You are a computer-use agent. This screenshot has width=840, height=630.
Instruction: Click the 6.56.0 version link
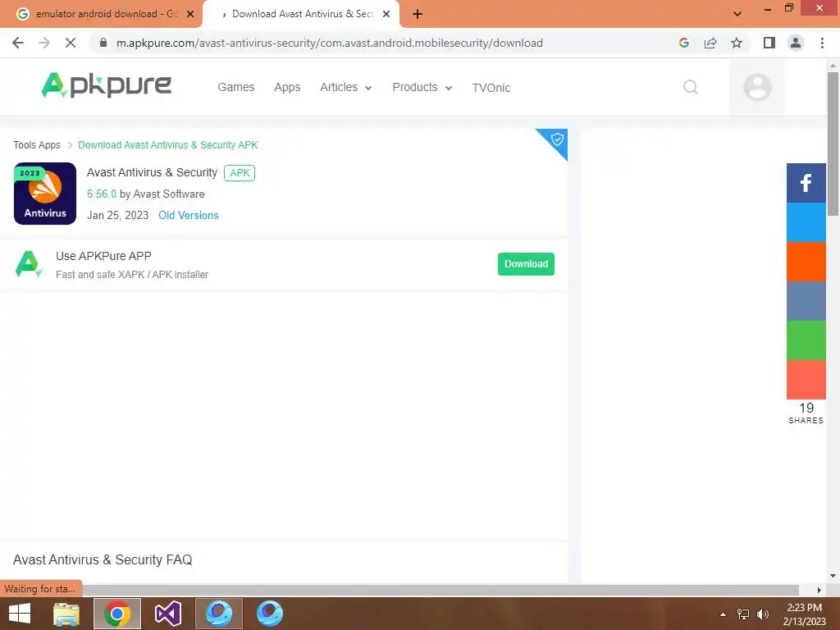(x=101, y=194)
